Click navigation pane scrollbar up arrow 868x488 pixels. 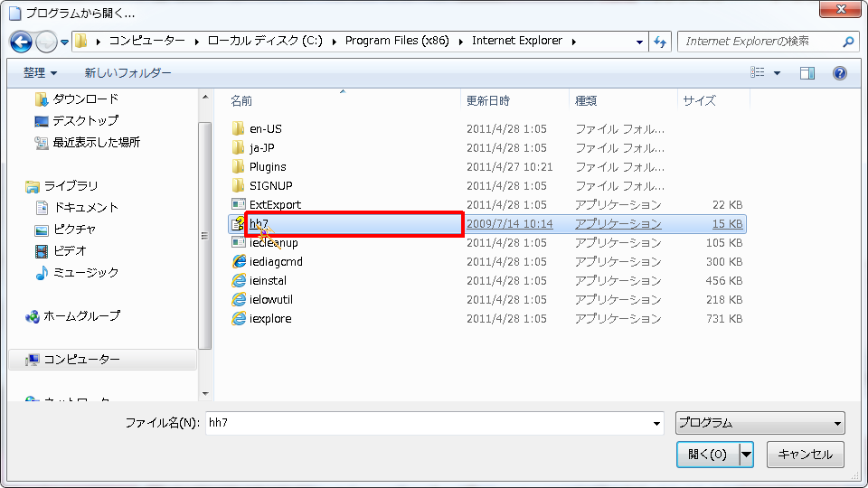pos(205,98)
